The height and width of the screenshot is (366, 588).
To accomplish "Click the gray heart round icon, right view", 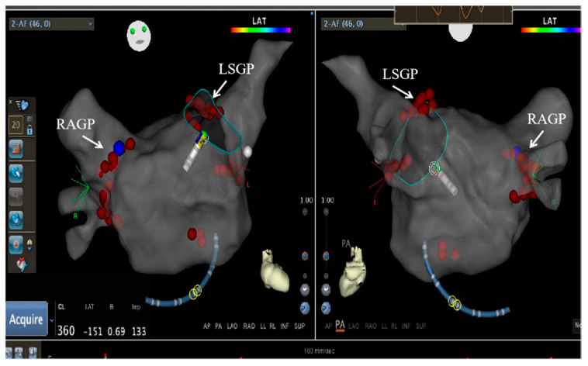I will [x=326, y=289].
